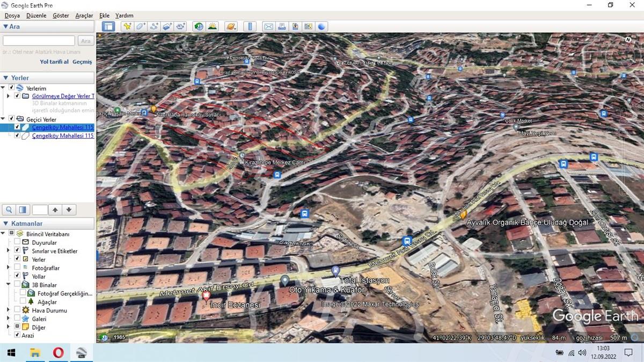Disable the Yollar layer checkbox

click(18, 276)
